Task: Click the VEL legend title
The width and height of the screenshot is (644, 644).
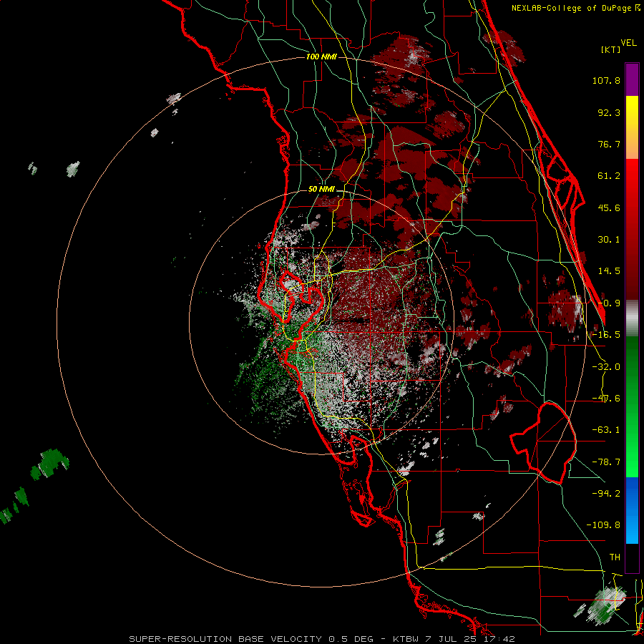Action: click(628, 43)
